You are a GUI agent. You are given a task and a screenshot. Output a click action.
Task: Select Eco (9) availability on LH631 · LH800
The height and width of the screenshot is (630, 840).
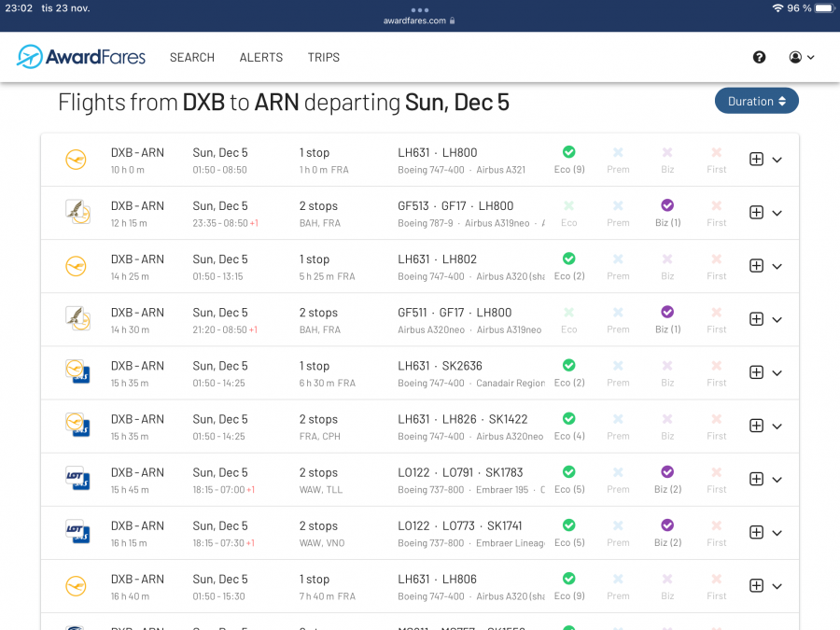[568, 159]
